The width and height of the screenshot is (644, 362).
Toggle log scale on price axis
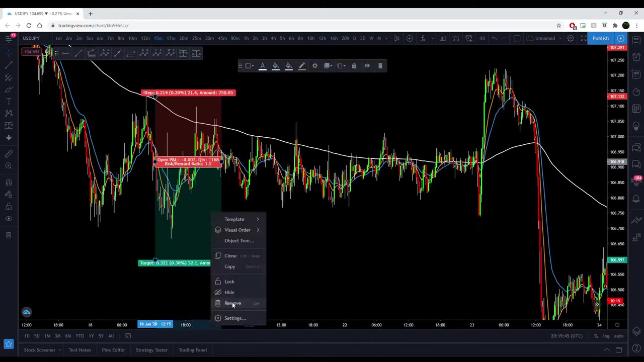[606, 336]
